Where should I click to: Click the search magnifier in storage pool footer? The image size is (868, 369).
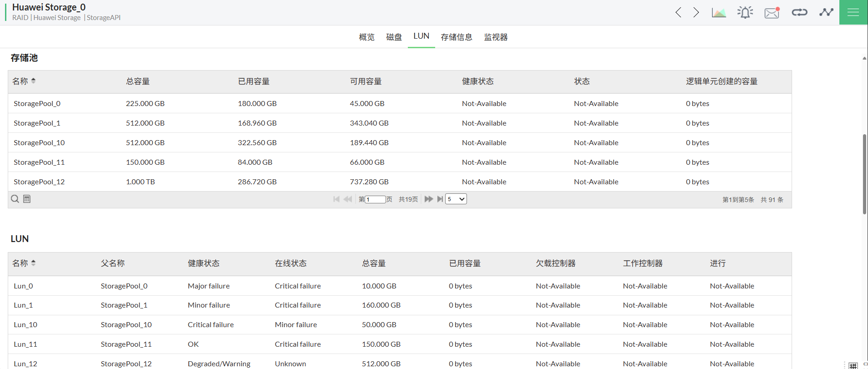click(x=15, y=199)
